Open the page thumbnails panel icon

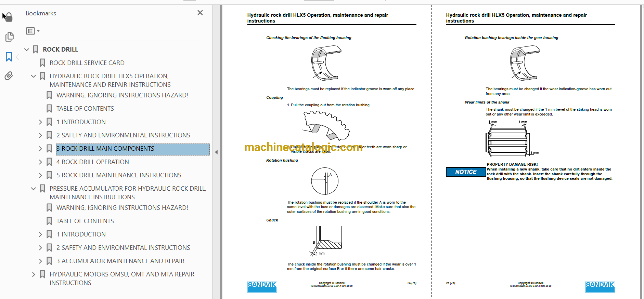pos(9,37)
